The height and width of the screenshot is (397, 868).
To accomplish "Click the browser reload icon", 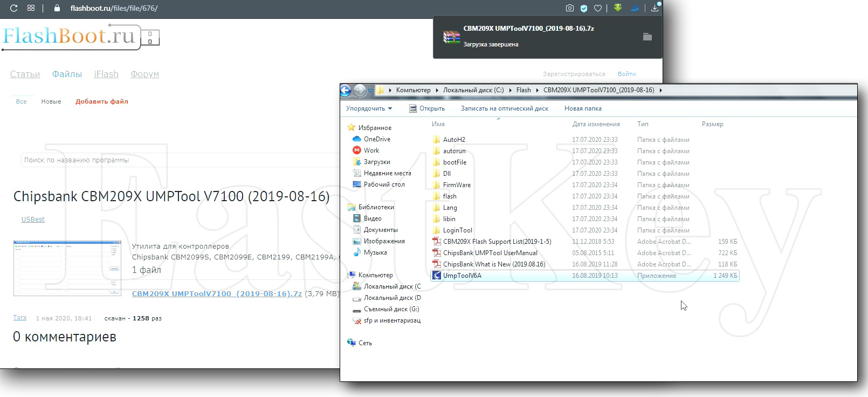I will click(x=14, y=8).
